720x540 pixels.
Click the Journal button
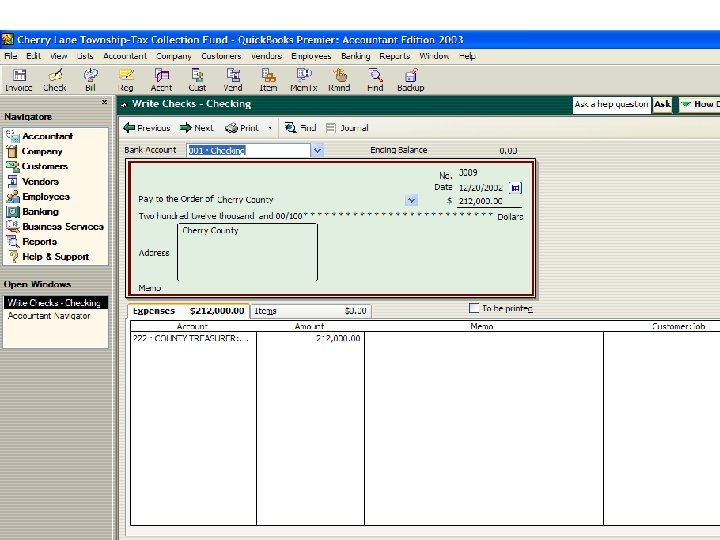pos(347,128)
